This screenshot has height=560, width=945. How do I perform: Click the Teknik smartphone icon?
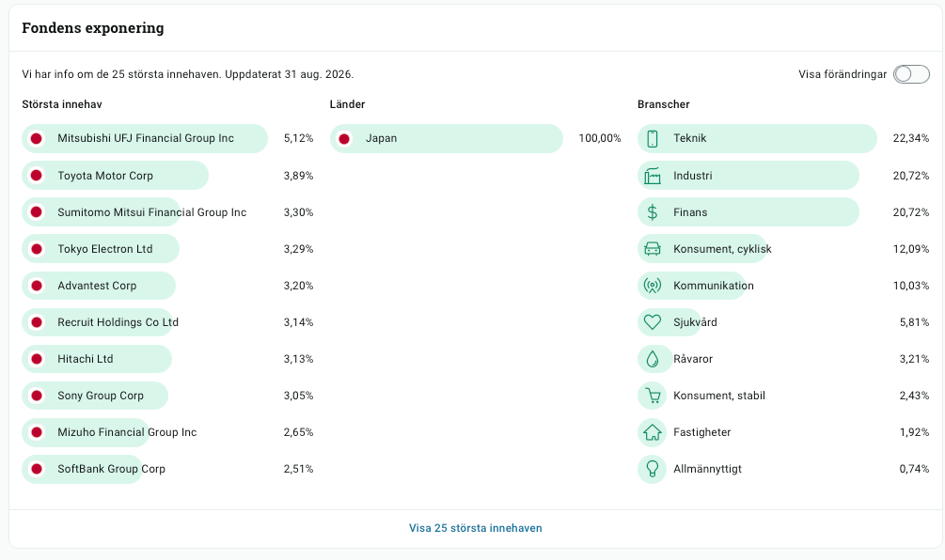click(x=653, y=138)
